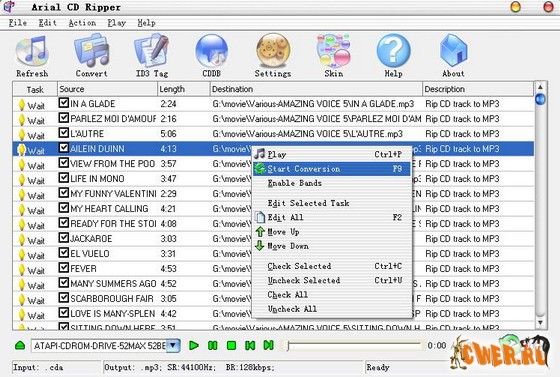The width and height of the screenshot is (560, 377).
Task: Uncheck the IN A GLADE track checkbox
Action: pyautogui.click(x=64, y=103)
